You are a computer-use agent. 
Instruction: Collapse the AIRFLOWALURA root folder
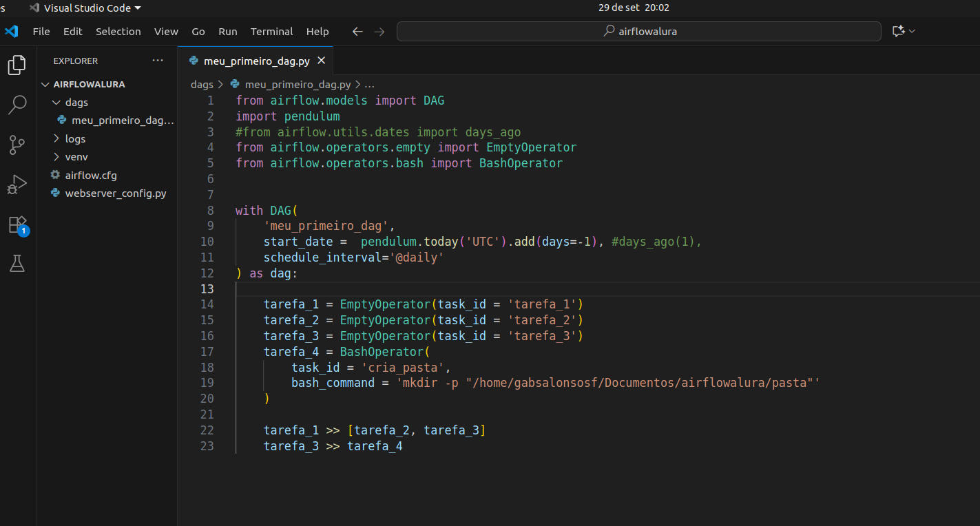(x=46, y=84)
